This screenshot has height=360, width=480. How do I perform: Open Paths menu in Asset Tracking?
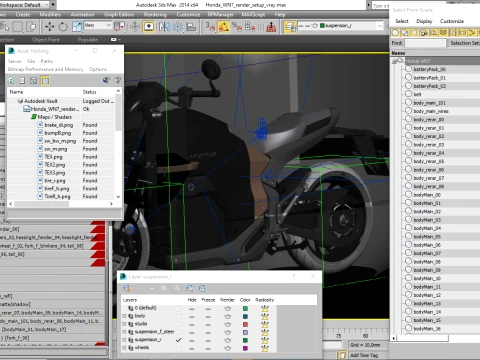(x=47, y=61)
